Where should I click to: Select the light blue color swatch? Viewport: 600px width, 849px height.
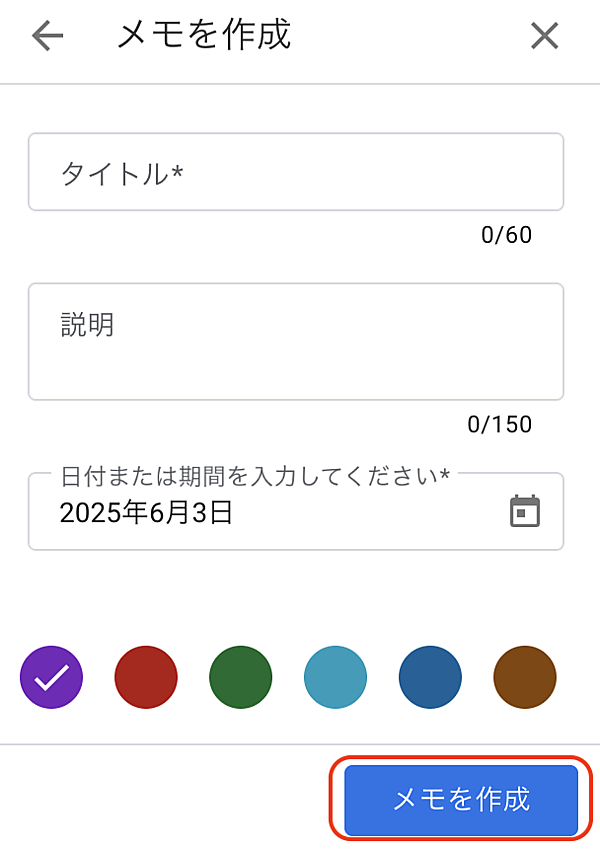coord(335,678)
